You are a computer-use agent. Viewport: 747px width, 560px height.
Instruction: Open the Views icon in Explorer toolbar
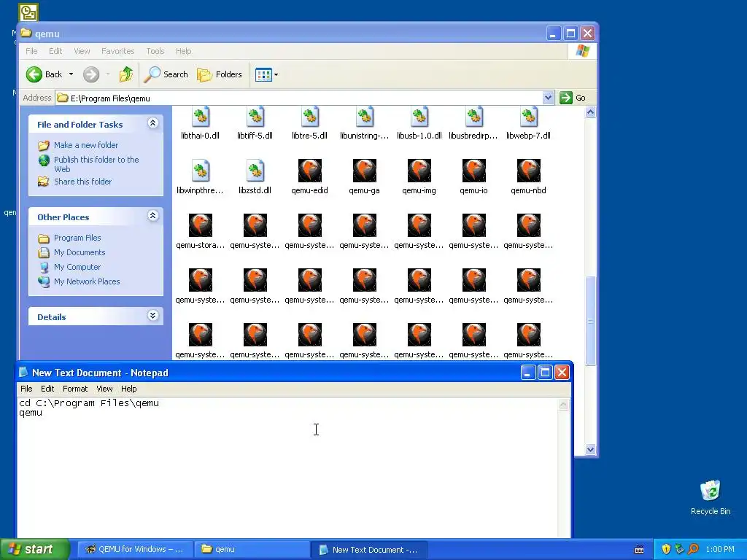pyautogui.click(x=263, y=74)
